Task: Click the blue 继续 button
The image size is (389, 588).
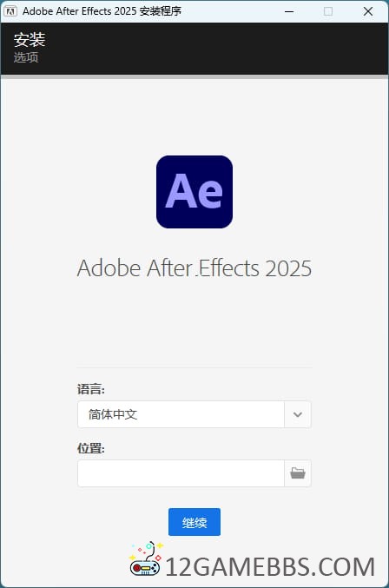Action: coord(194,522)
